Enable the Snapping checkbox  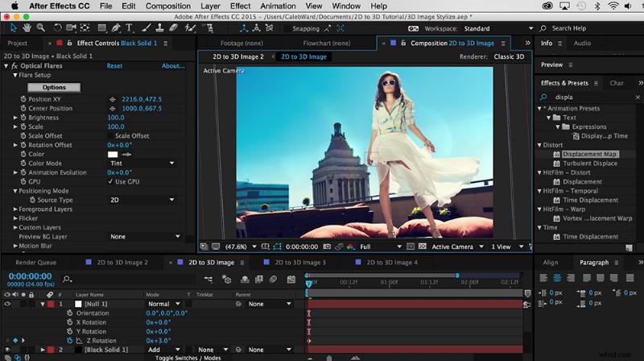coord(287,28)
